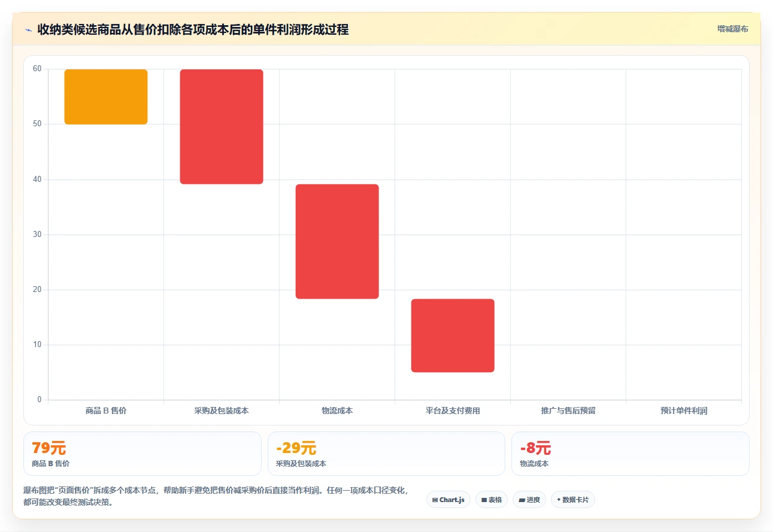Click the 增减瀑布 badge in the header
Screen dimensions: 773x532
pos(732,29)
